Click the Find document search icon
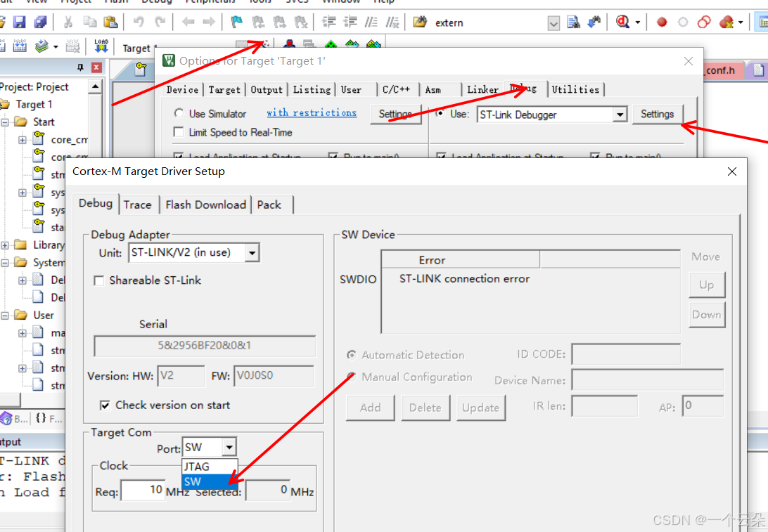The image size is (768, 532). [573, 22]
